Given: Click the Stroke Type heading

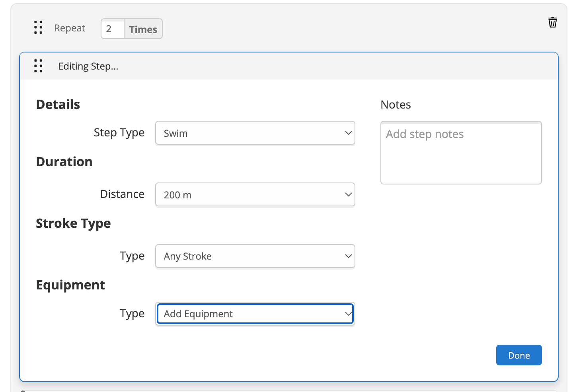Looking at the screenshot, I should pos(73,223).
